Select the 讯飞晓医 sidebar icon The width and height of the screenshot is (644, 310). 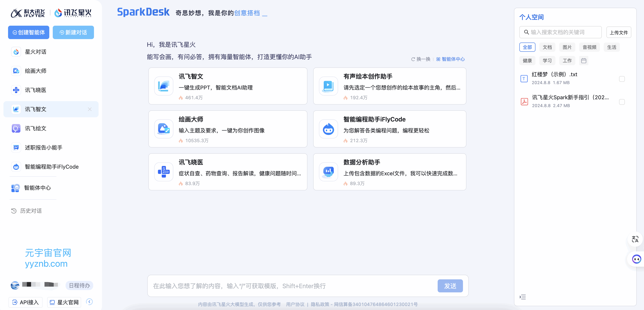pos(16,90)
